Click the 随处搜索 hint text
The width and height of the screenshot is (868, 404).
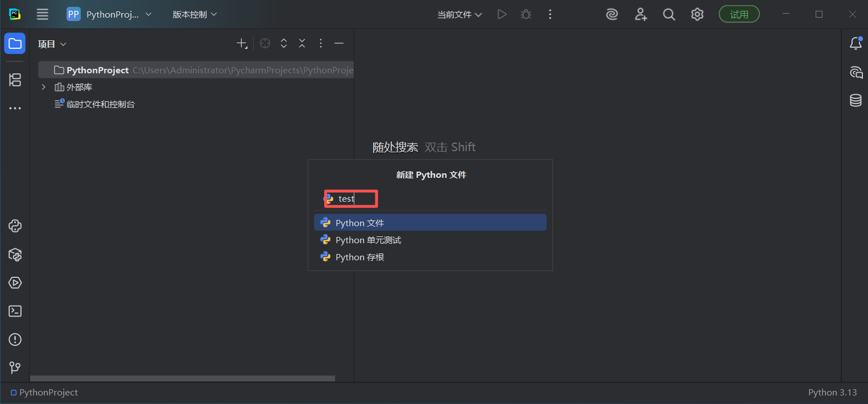(395, 147)
